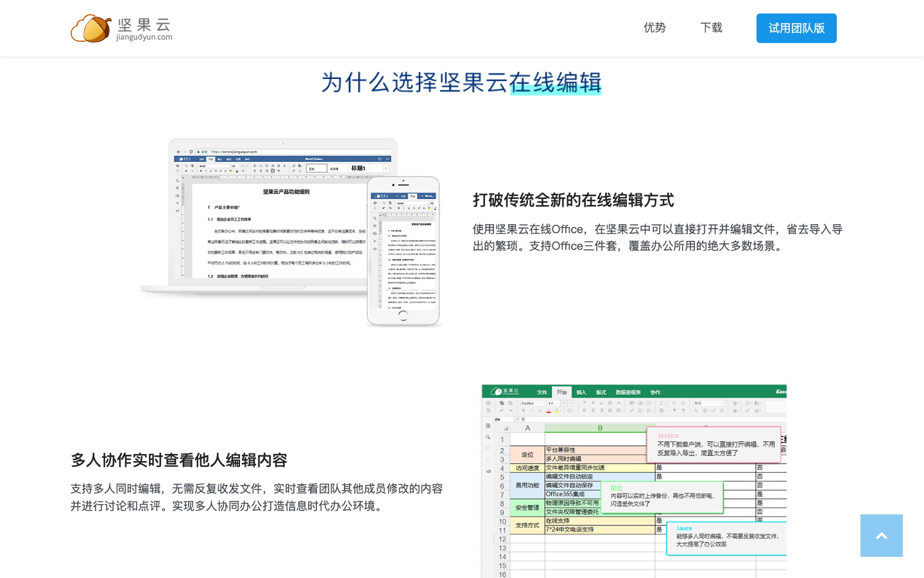Click the 坚果云 cloud logo at page top-left
The height and width of the screenshot is (578, 924).
(x=90, y=28)
